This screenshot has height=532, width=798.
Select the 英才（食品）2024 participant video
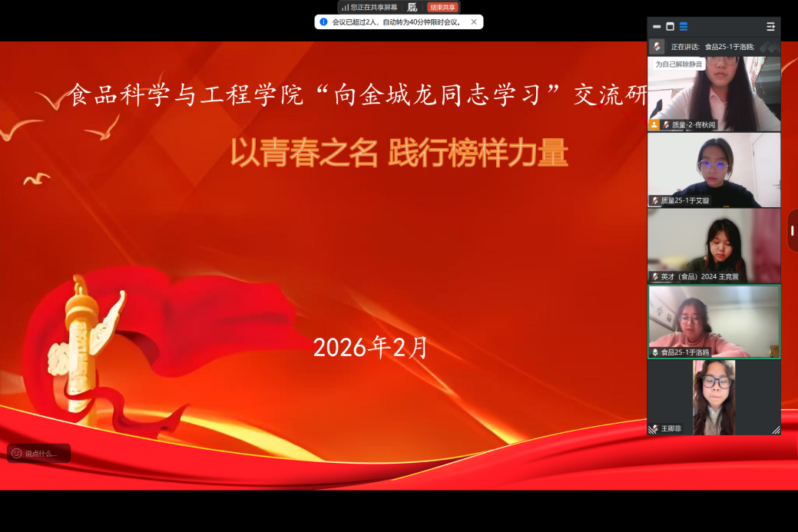point(714,242)
